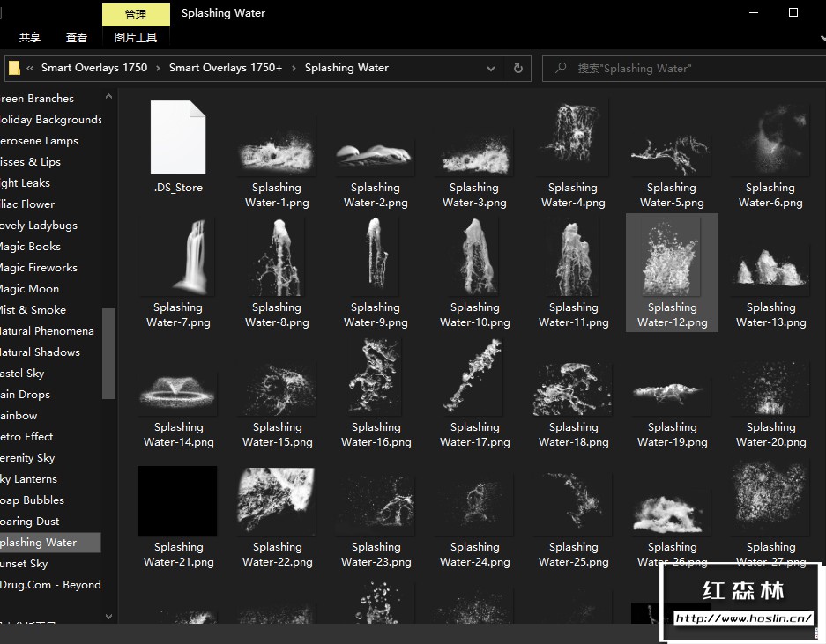Click the .DS_Store blank file icon
The image size is (826, 644).
[x=178, y=137]
